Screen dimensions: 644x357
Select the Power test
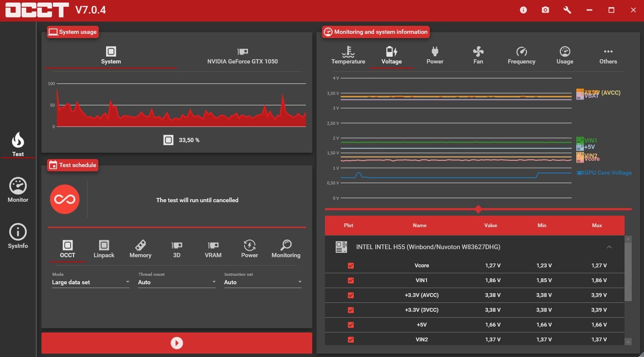[x=249, y=249]
